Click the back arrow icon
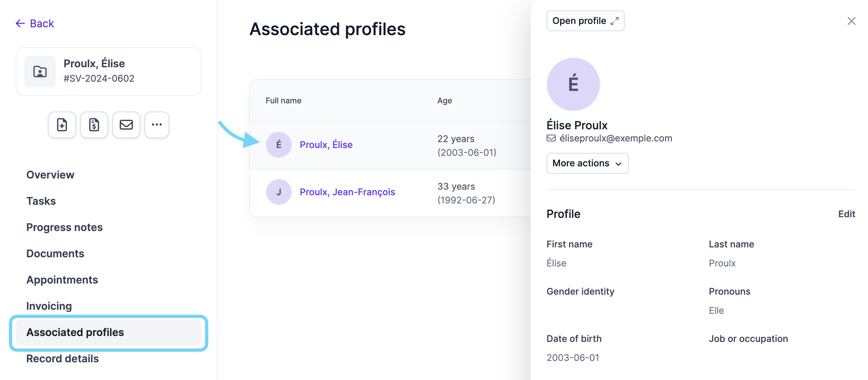868x380 pixels. (20, 23)
